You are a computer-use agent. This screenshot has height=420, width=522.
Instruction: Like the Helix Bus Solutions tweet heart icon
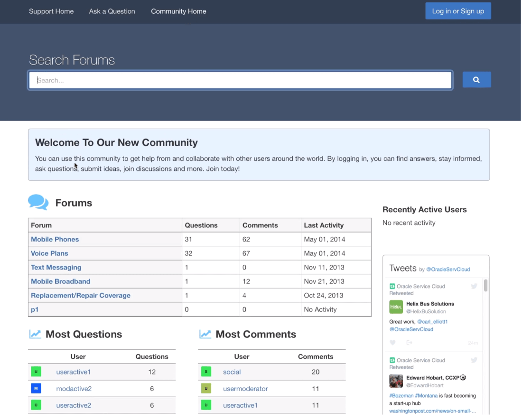[x=392, y=342]
